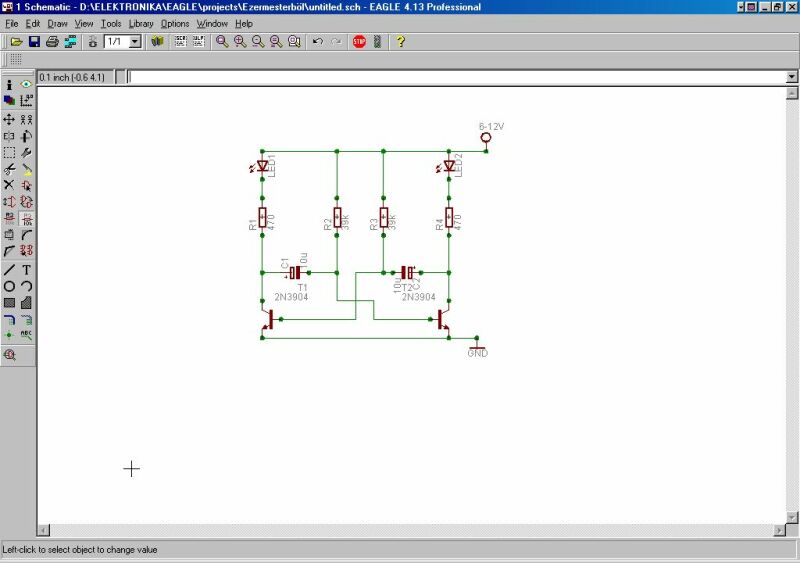Click inside the command line text field
The height and width of the screenshot is (563, 800).
450,77
